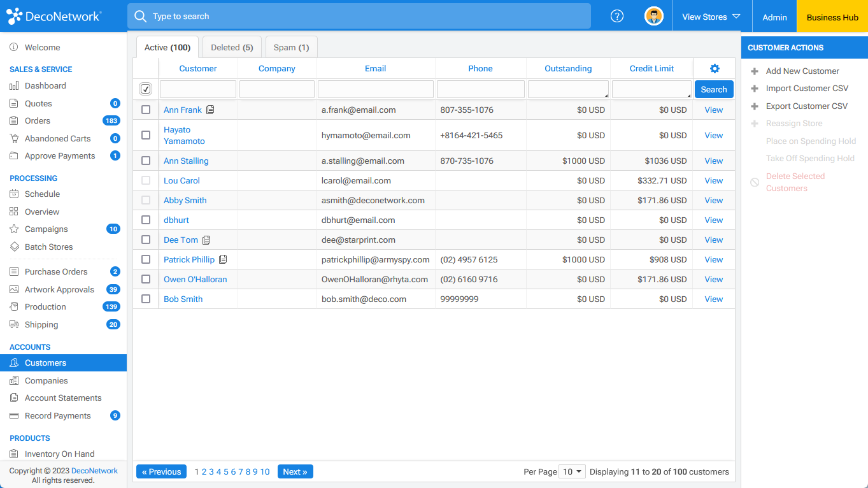Click the Companies building icon

coord(14,380)
